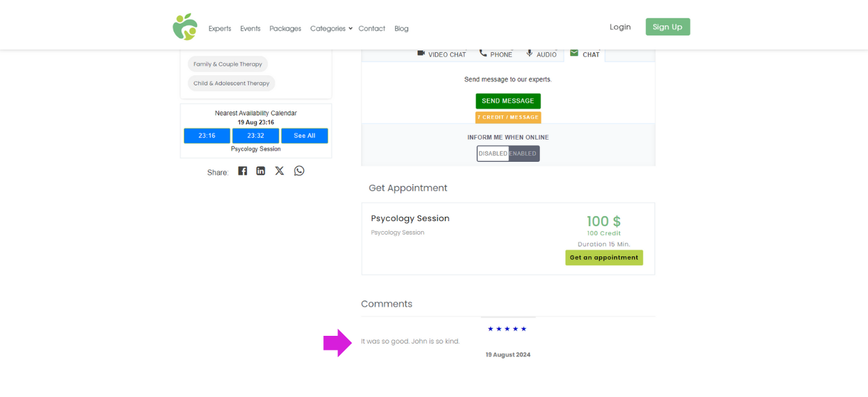Select the Child & Adolescent Therapy tag
The width and height of the screenshot is (868, 397).
coord(232,83)
